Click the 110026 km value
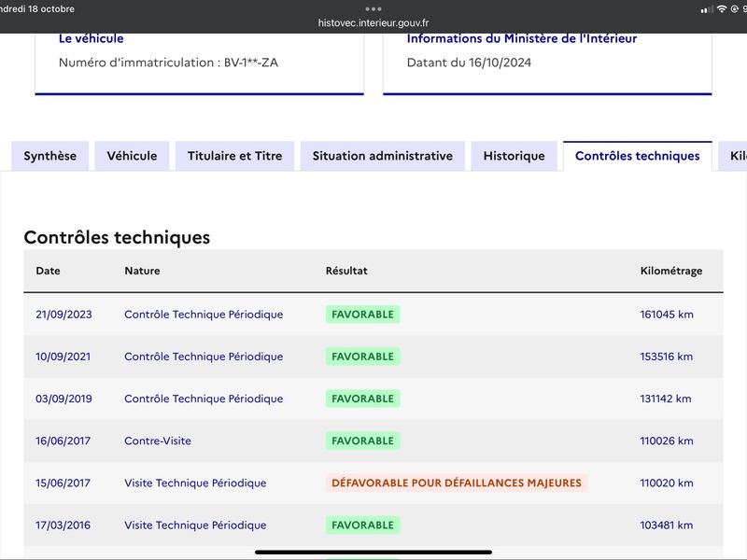 (666, 441)
